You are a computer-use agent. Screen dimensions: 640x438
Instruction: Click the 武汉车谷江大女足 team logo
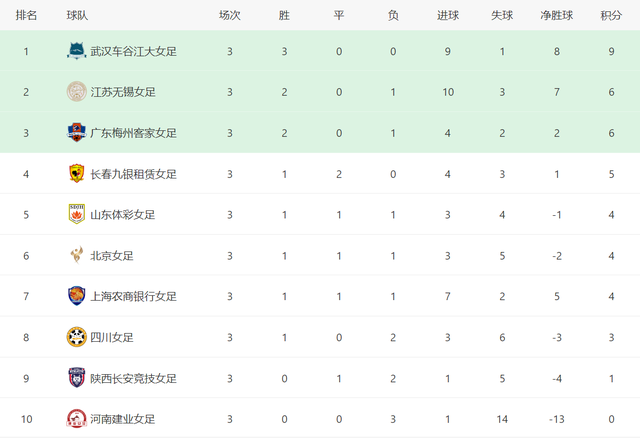click(76, 51)
